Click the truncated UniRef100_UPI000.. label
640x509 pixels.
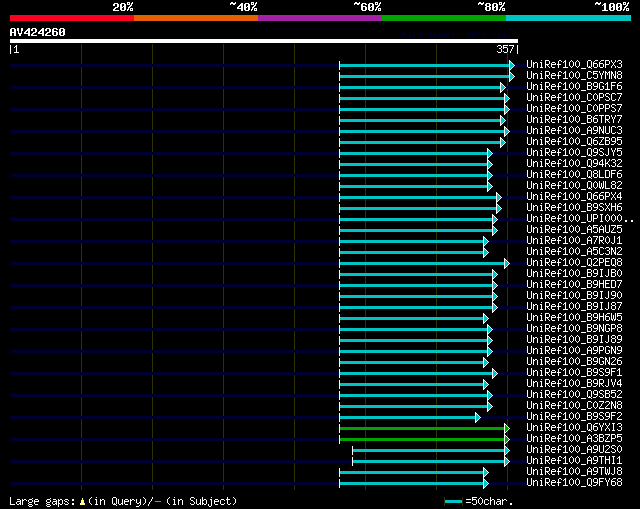coord(580,219)
